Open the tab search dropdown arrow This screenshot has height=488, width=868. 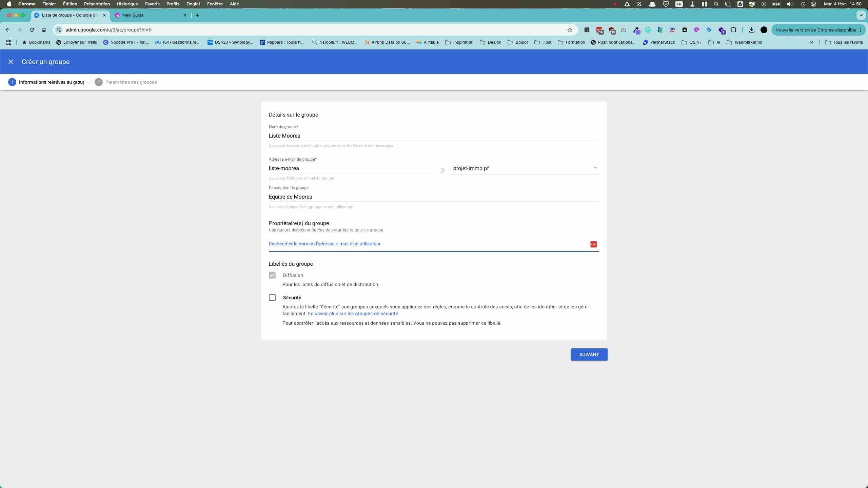click(861, 15)
